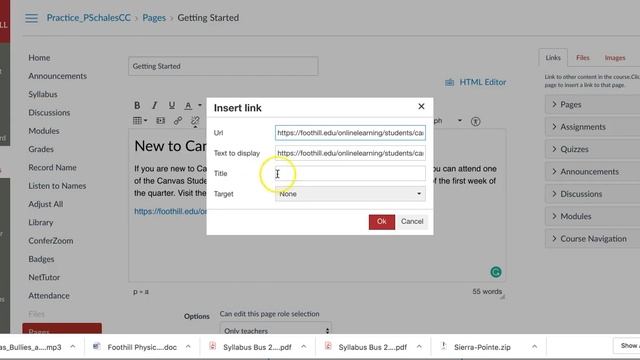Click the Ok button
Viewport: 640px width, 360px height.
pyautogui.click(x=382, y=222)
